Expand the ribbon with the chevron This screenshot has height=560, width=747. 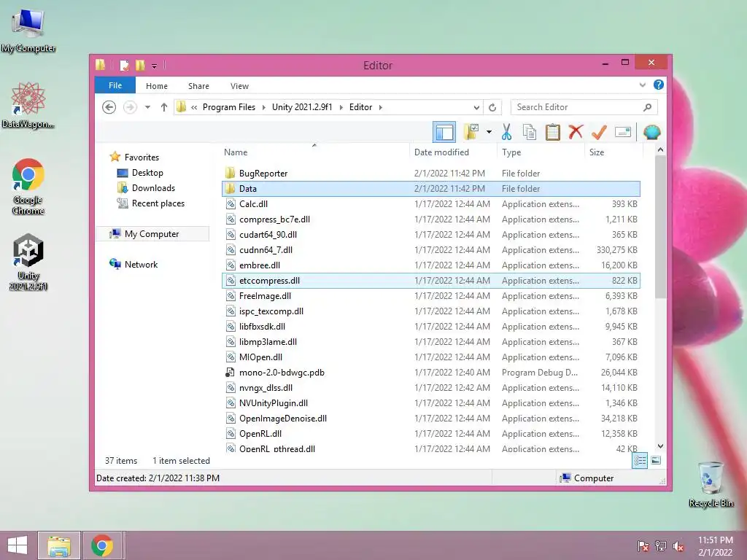pyautogui.click(x=642, y=85)
